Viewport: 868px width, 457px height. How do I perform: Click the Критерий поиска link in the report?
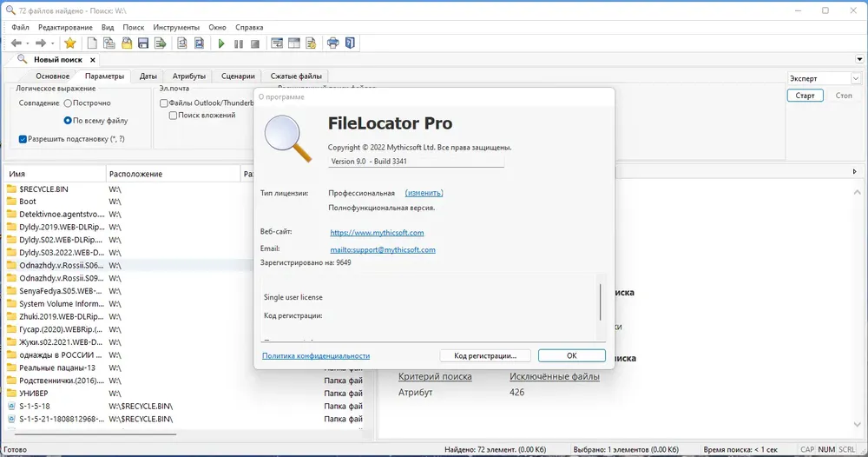[435, 377]
